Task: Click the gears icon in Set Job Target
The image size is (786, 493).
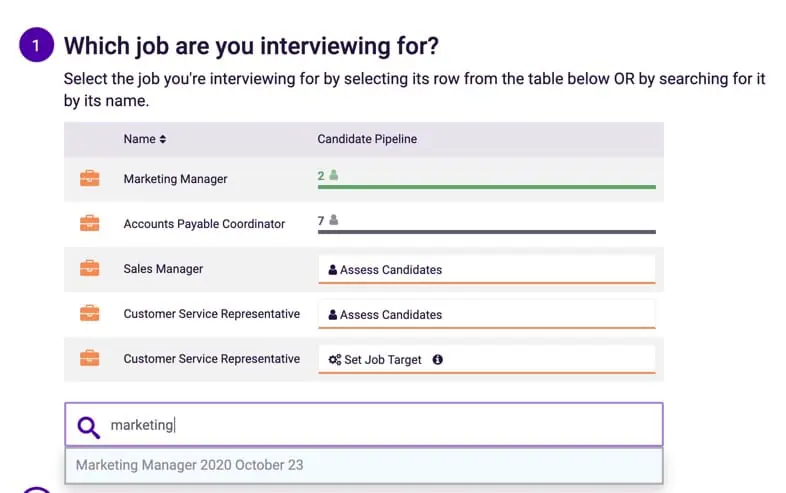Action: [335, 360]
